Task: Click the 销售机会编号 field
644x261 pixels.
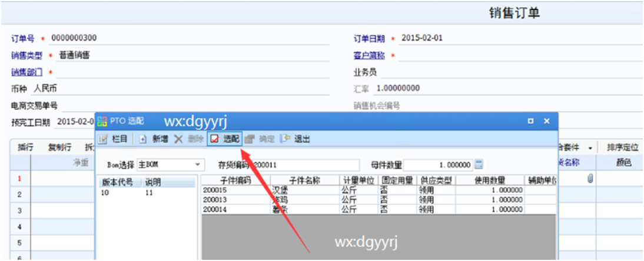Action: tap(523, 105)
